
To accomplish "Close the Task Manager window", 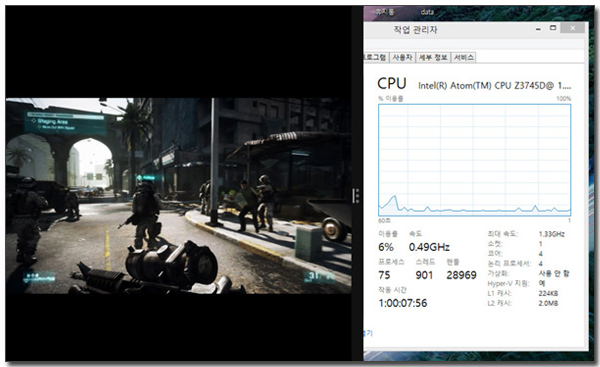I will click(x=572, y=28).
